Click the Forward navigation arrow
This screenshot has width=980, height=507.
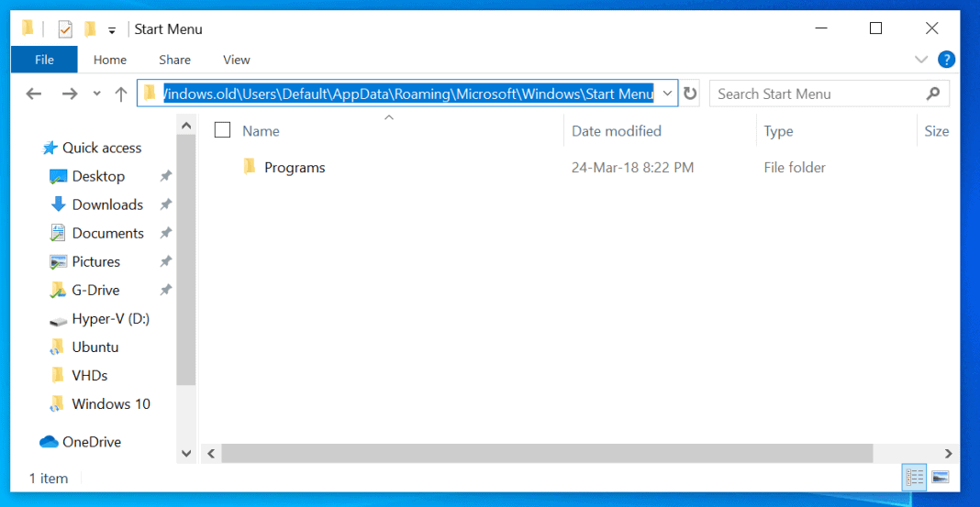(70, 94)
